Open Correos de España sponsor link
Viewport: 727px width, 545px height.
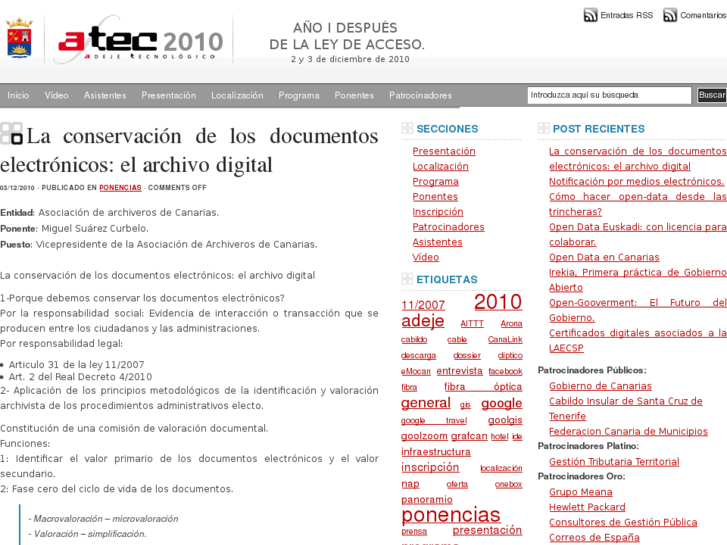594,538
